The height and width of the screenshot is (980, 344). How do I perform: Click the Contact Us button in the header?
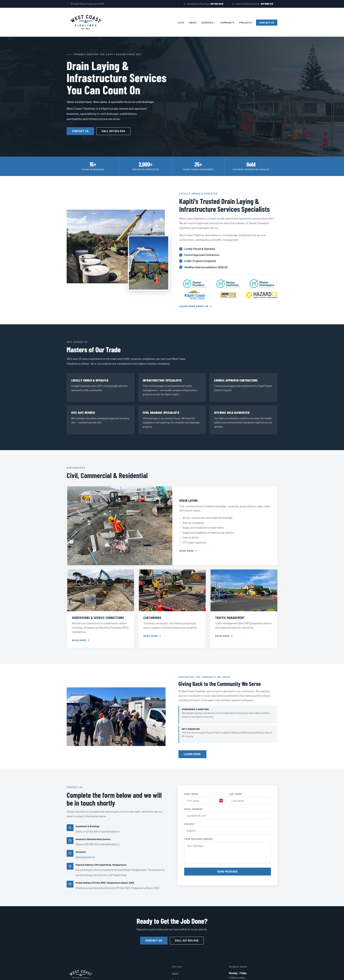tap(266, 23)
